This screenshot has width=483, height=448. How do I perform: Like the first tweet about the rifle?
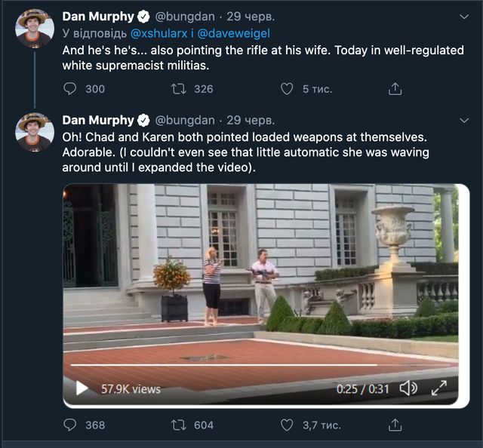[x=287, y=89]
